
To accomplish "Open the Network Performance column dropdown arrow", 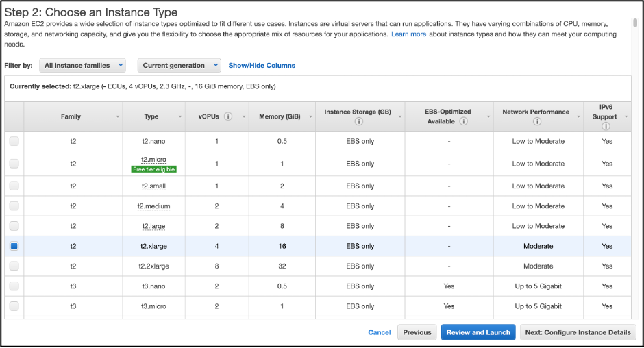I will pyautogui.click(x=578, y=116).
